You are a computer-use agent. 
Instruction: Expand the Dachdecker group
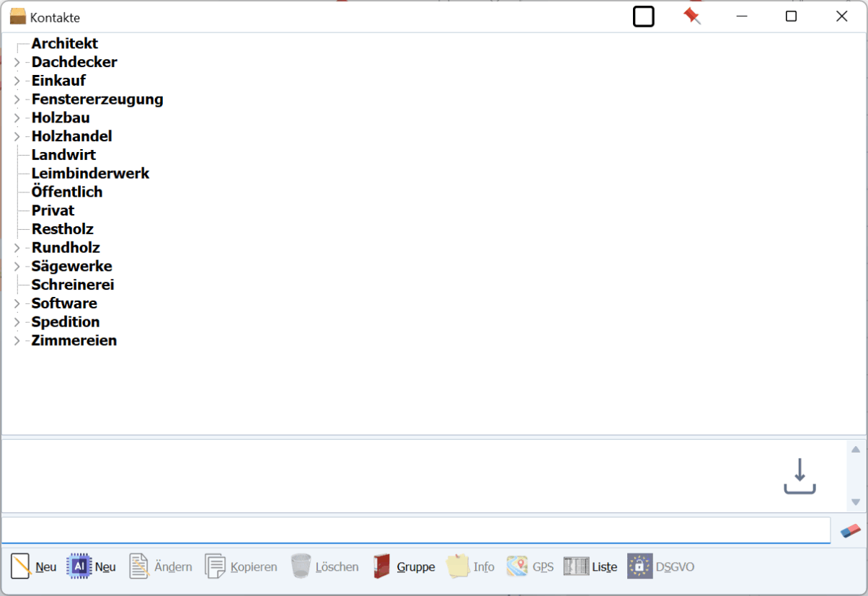click(17, 63)
